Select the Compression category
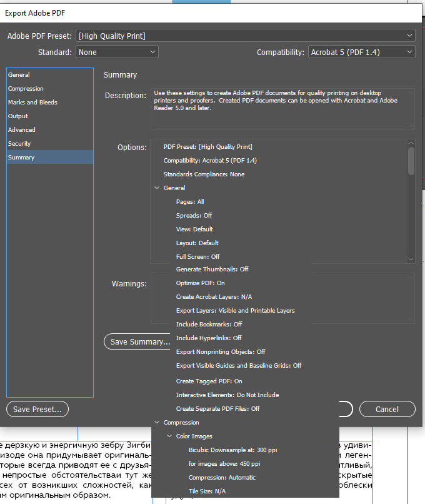This screenshot has height=504, width=425. point(50,88)
